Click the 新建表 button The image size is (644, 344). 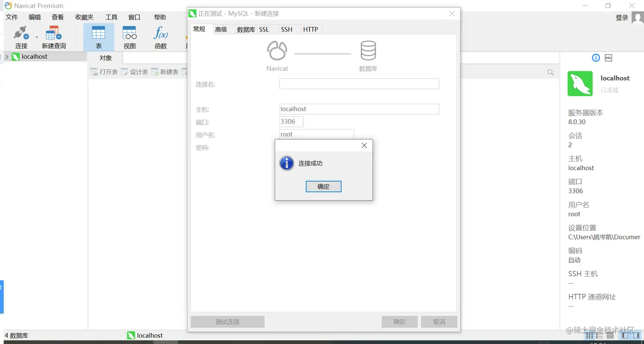[x=165, y=72]
